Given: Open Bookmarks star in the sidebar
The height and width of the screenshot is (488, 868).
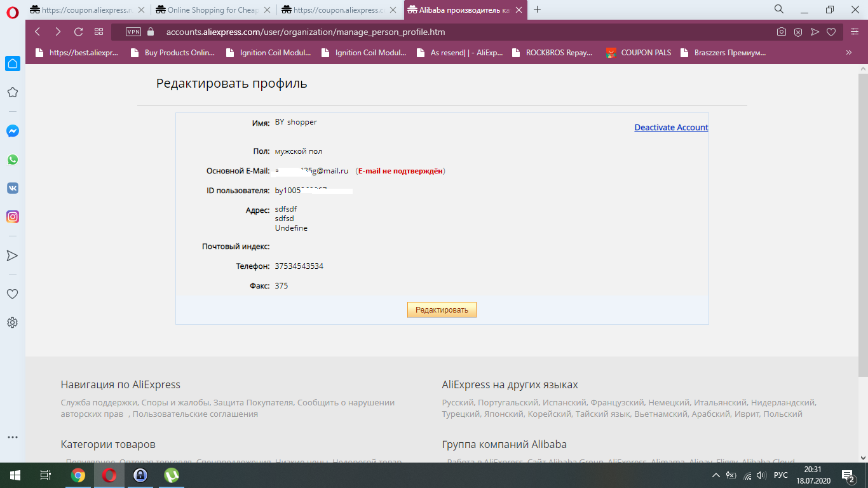Looking at the screenshot, I should [x=12, y=92].
